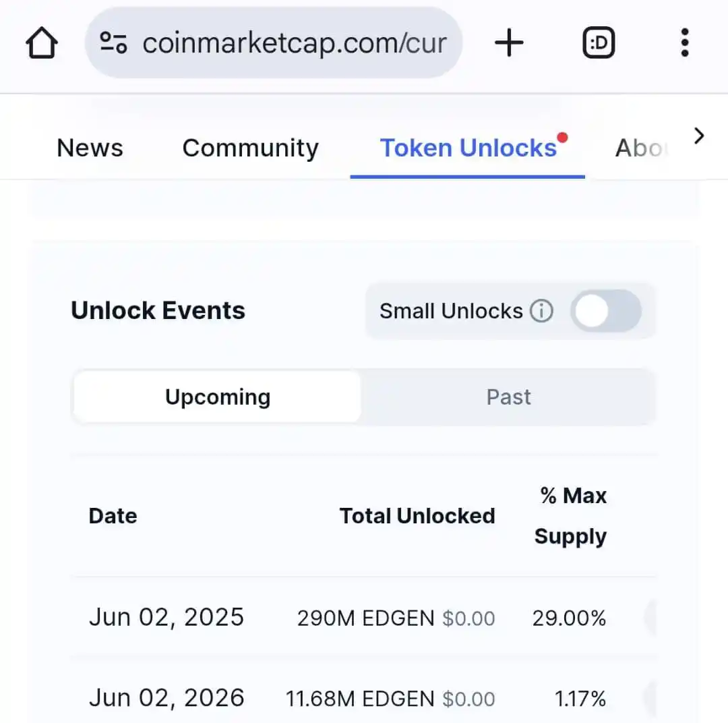The width and height of the screenshot is (728, 723).
Task: Select the Upcoming unlock events view
Action: 217,397
